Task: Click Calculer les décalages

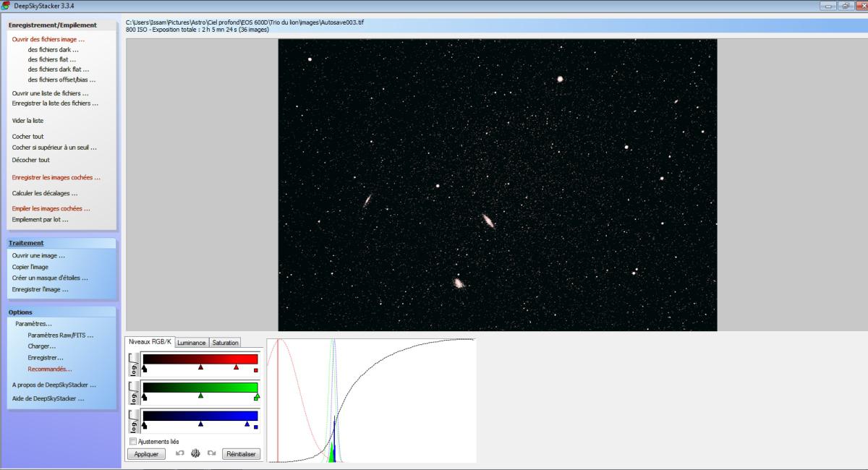Action: [45, 193]
